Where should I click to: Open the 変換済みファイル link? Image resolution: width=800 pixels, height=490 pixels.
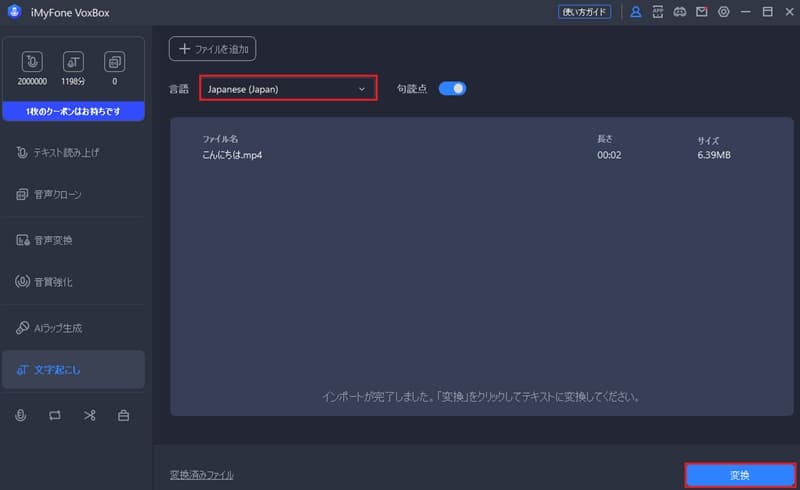click(202, 475)
